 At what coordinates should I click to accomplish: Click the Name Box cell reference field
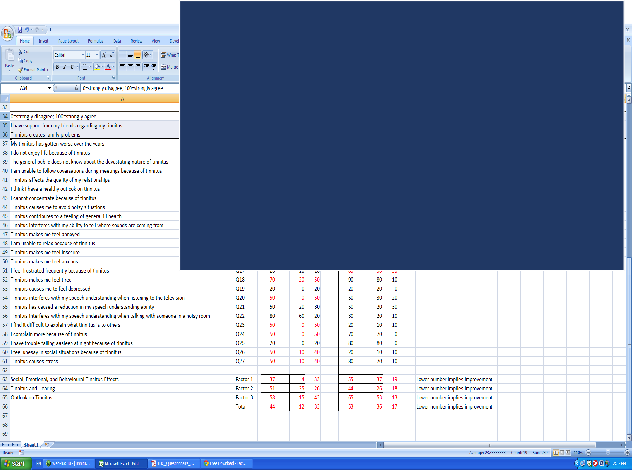point(24,88)
